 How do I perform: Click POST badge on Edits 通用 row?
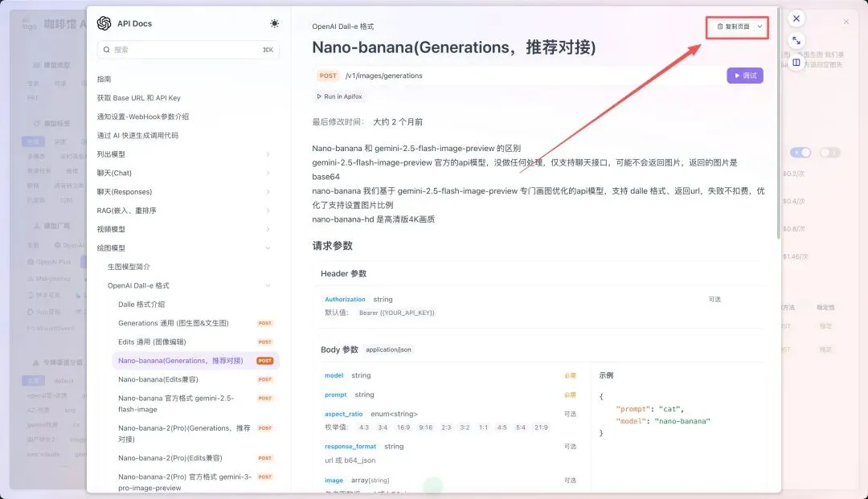click(265, 342)
